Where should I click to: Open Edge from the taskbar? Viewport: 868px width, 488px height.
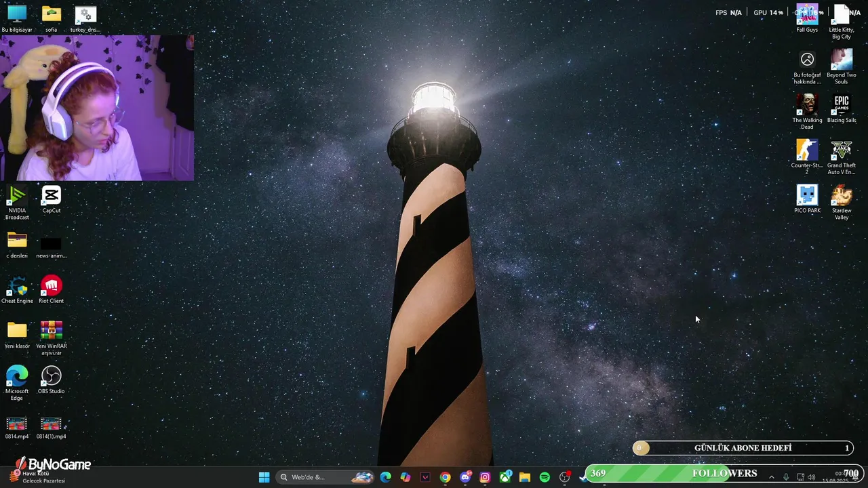coord(386,477)
